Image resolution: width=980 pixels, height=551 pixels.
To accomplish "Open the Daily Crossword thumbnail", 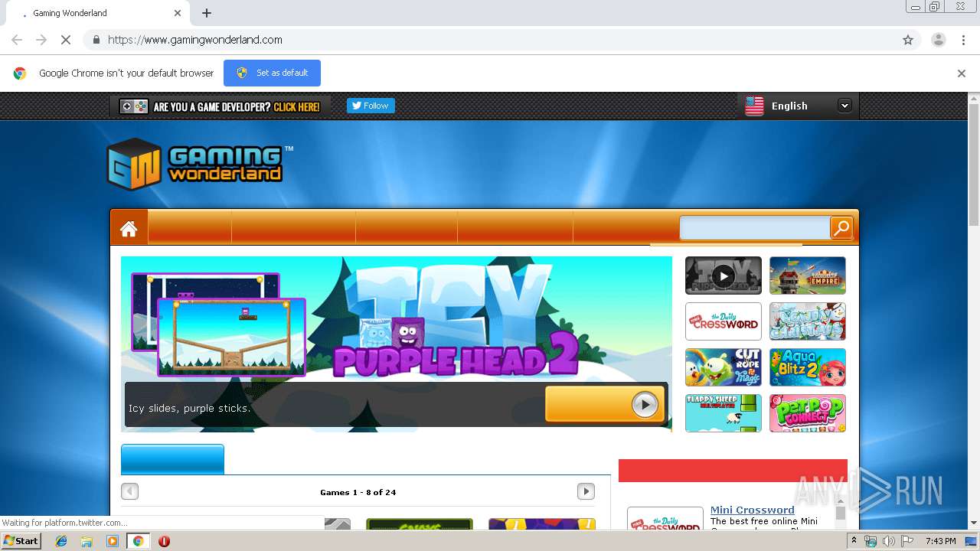I will click(724, 321).
